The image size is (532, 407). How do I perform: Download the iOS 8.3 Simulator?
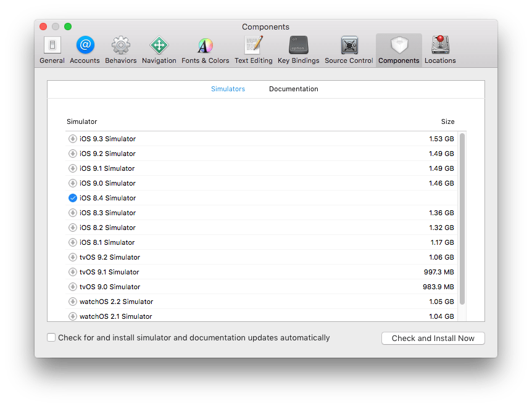click(73, 213)
